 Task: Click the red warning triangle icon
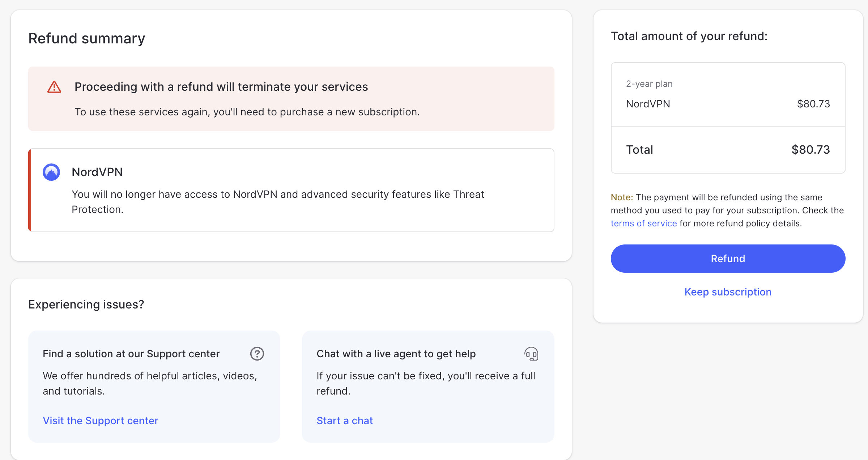(54, 87)
